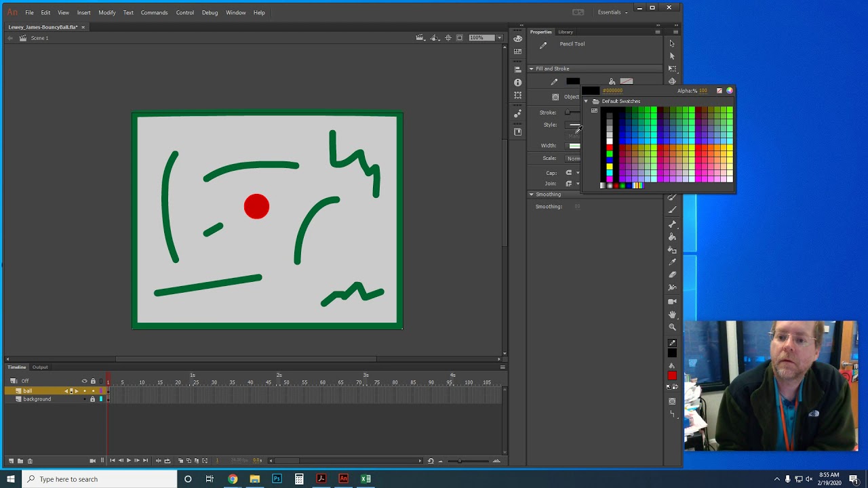Create a new layer in the timeline
868x488 pixels.
coord(11,461)
